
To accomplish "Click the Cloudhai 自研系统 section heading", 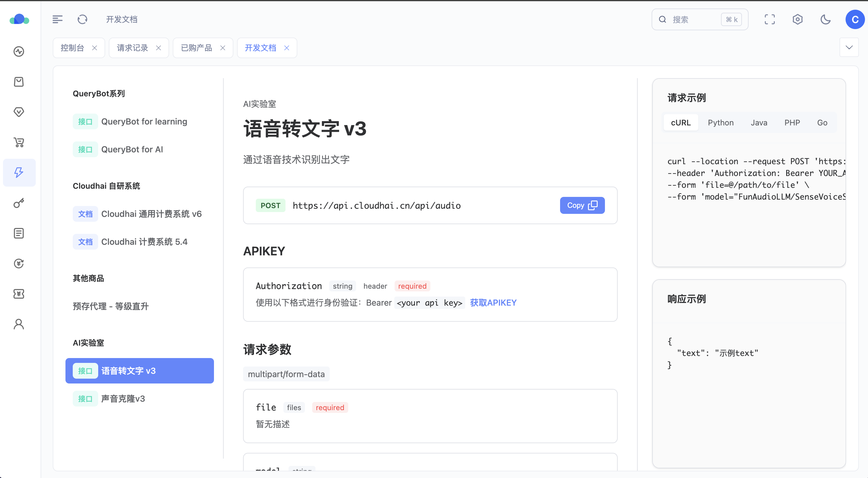I will (x=106, y=186).
